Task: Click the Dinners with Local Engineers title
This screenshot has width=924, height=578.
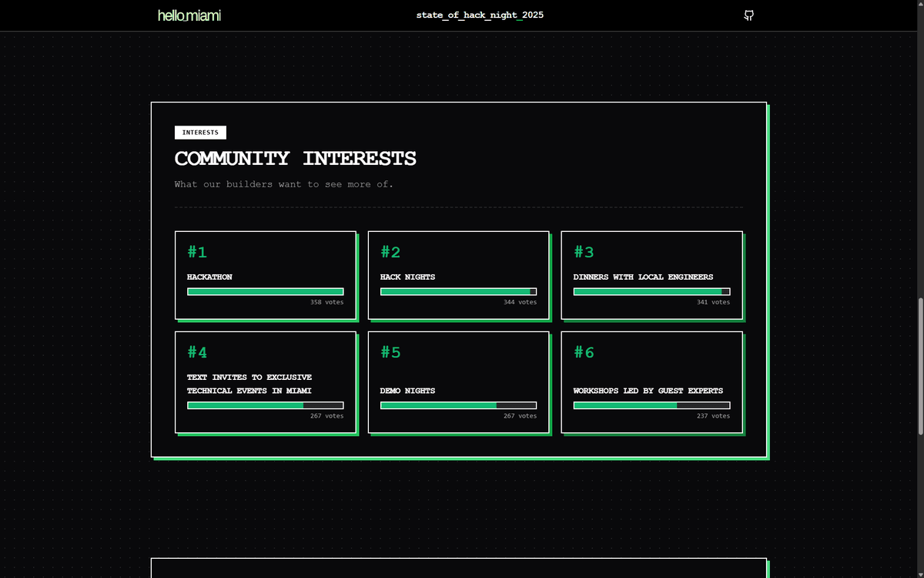Action: click(643, 277)
